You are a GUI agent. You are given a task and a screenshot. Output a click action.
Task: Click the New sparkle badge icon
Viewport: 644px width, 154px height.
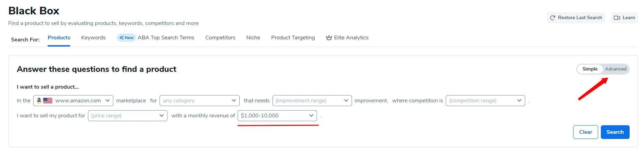pos(122,38)
